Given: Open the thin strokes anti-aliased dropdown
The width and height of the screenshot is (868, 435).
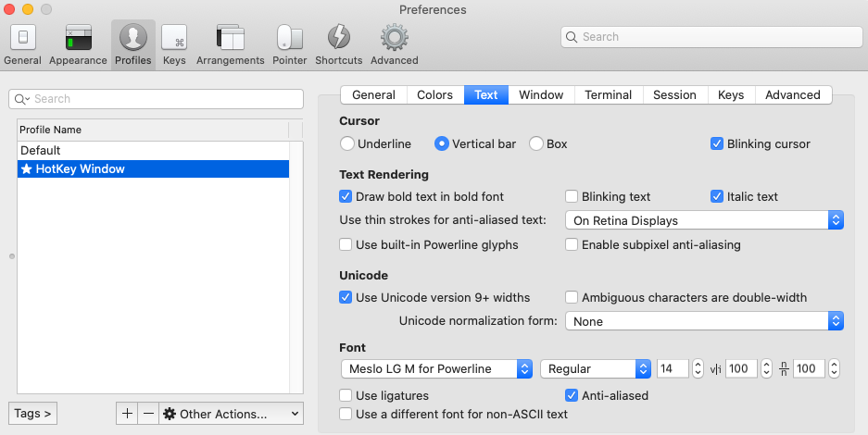Looking at the screenshot, I should [x=704, y=220].
